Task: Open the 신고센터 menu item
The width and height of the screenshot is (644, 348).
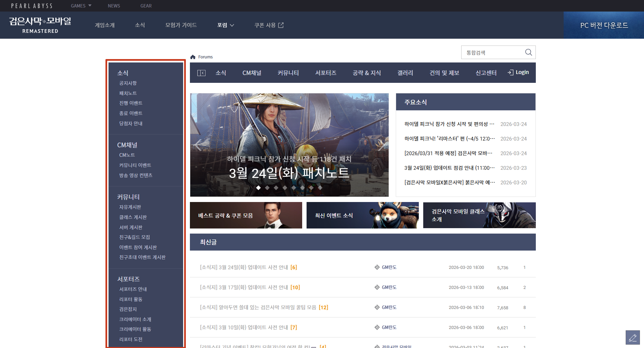Action: pyautogui.click(x=486, y=73)
